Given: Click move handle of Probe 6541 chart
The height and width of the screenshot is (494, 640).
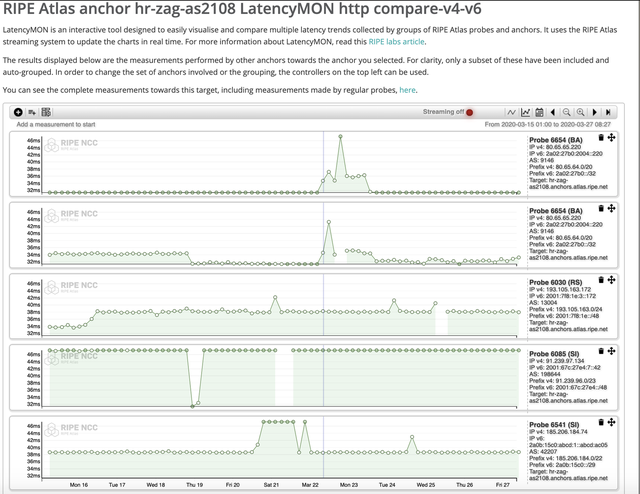Looking at the screenshot, I should [x=611, y=422].
